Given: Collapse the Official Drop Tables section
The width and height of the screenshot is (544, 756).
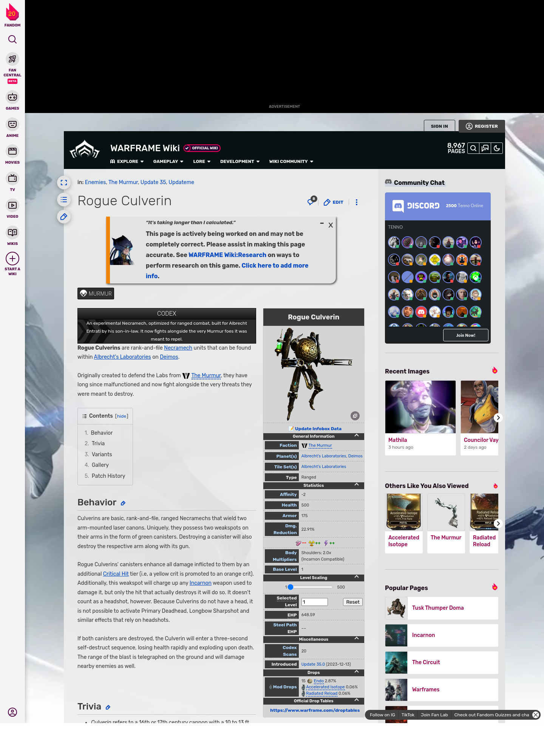Looking at the screenshot, I should [357, 700].
